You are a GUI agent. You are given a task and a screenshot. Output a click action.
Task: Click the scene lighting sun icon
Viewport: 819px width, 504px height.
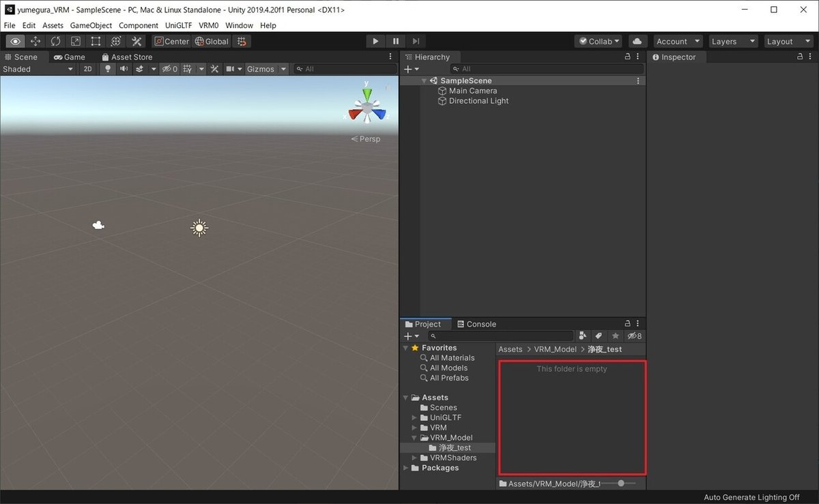[x=107, y=68]
